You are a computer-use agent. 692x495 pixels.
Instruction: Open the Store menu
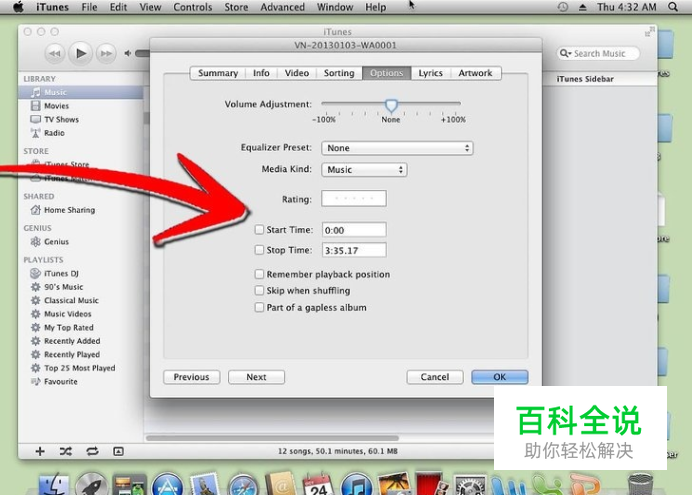tap(236, 7)
